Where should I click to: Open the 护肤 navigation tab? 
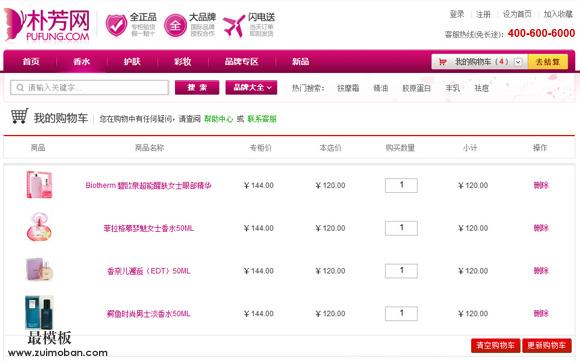pos(132,61)
